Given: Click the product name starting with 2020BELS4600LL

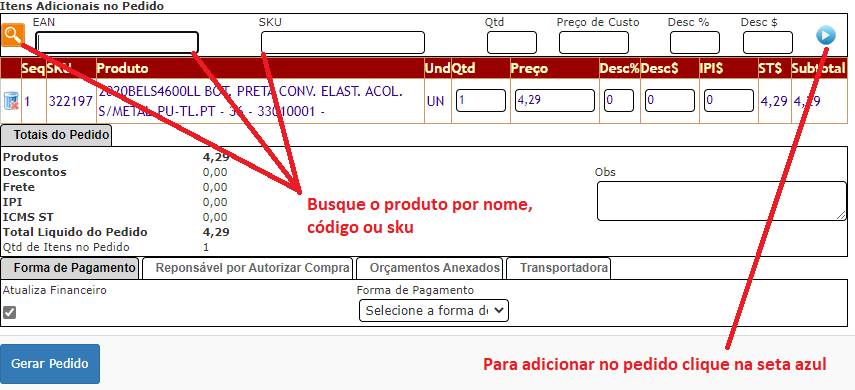Looking at the screenshot, I should point(251,101).
